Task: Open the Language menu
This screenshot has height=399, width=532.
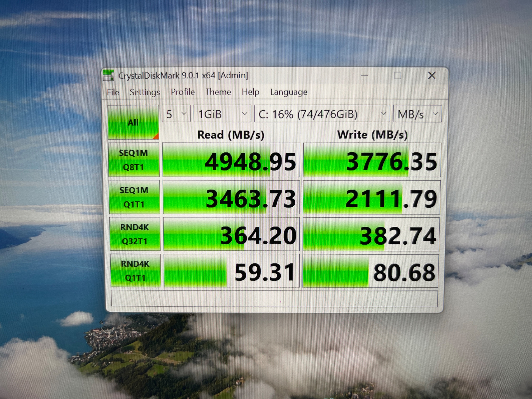Action: pos(289,92)
